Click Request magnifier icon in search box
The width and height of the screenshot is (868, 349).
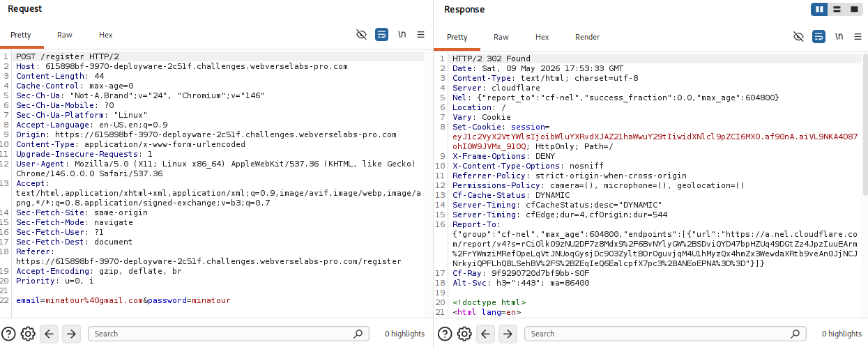pyautogui.click(x=358, y=334)
